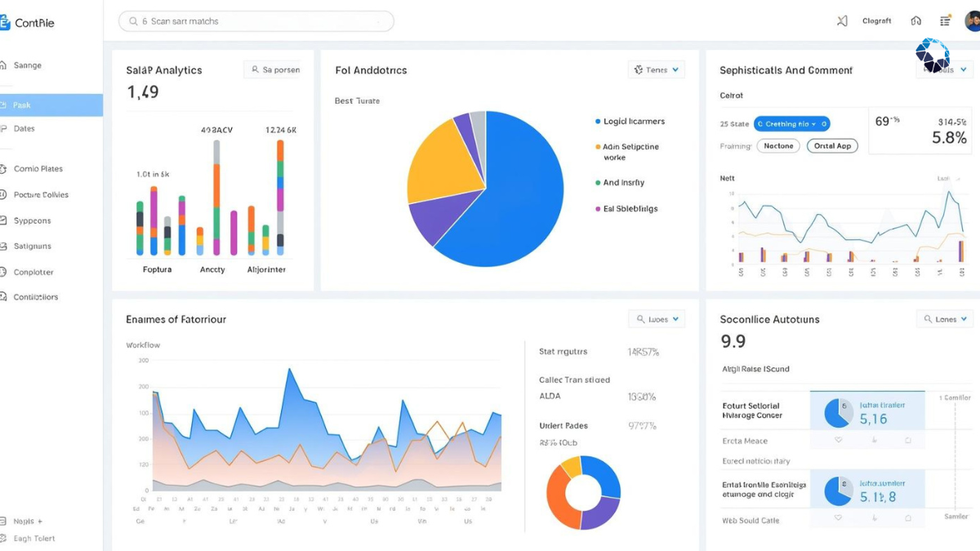The image size is (980, 551).
Task: Click the home icon in top bar
Action: (915, 21)
